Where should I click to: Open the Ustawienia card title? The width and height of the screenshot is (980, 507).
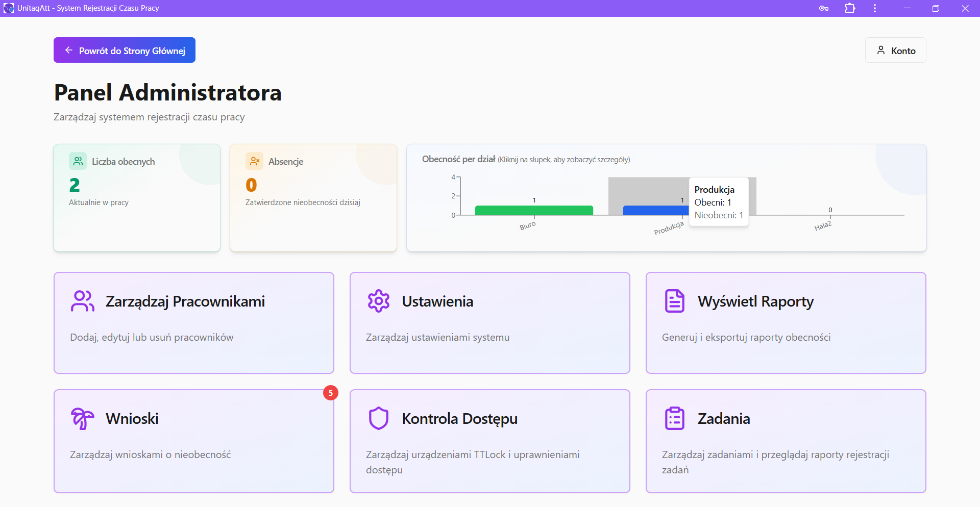(x=437, y=301)
